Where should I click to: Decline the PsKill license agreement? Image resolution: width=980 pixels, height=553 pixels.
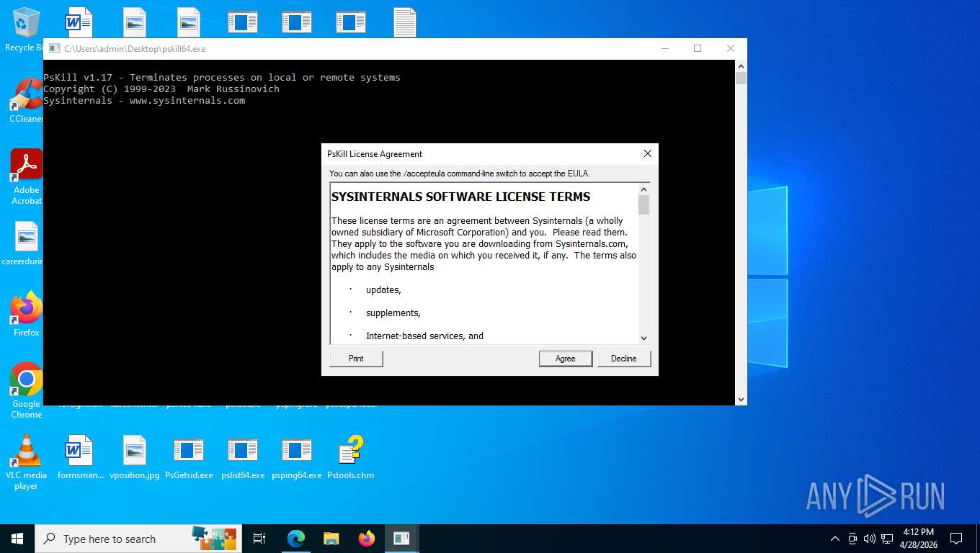point(624,359)
